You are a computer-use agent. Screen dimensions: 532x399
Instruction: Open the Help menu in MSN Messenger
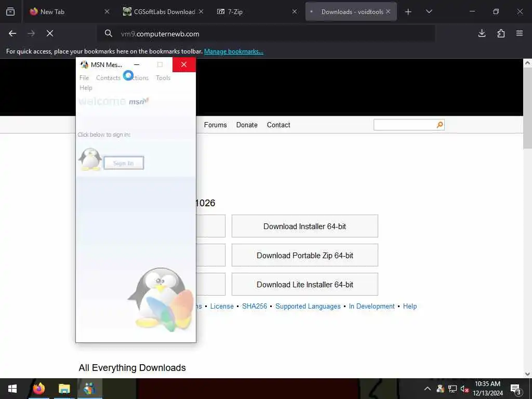pyautogui.click(x=86, y=87)
